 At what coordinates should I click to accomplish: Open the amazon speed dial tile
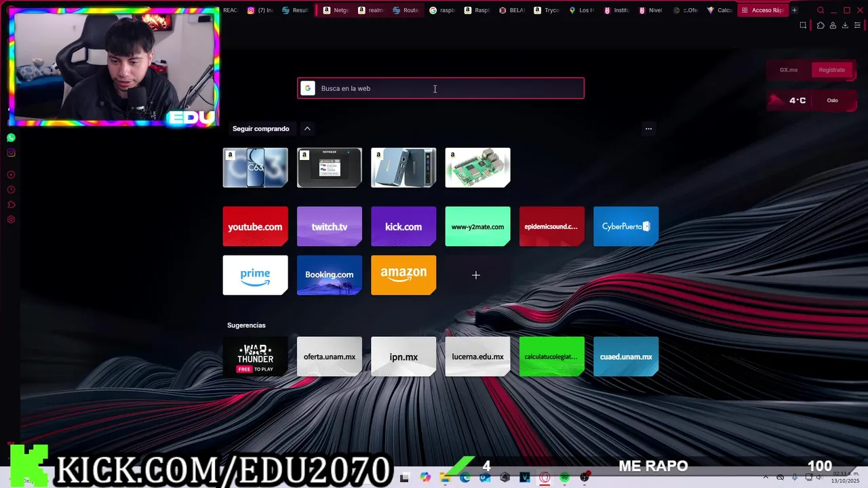[x=403, y=275]
